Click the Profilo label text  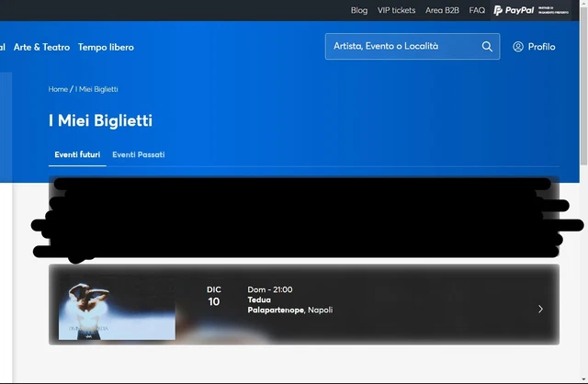(x=541, y=47)
